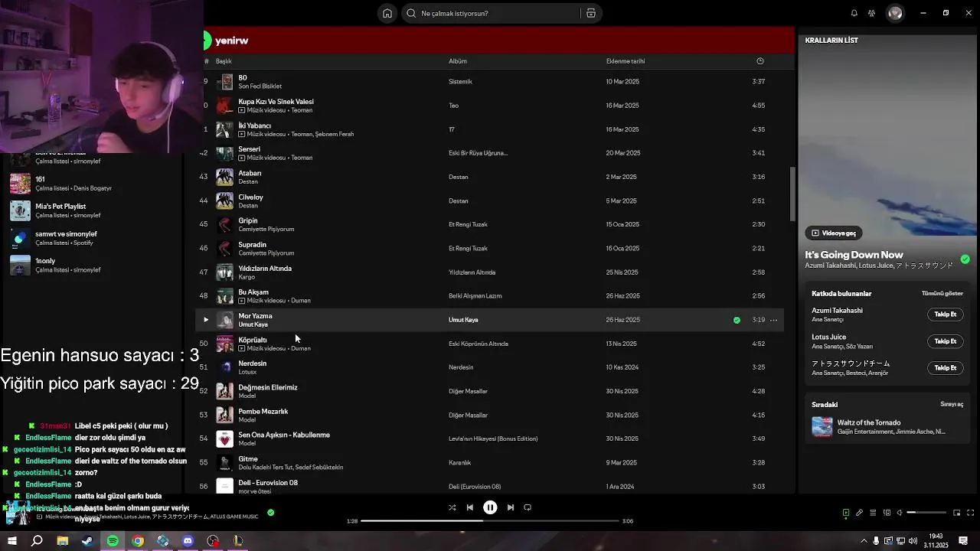The image size is (980, 551).
Task: Select the track 'Yıldızların Altında'
Action: (265, 269)
